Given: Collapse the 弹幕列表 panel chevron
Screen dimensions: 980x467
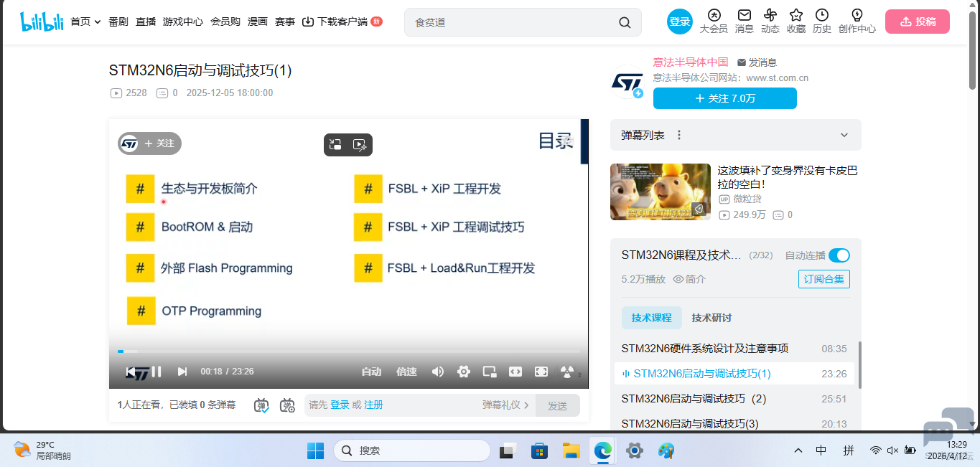Looking at the screenshot, I should [843, 135].
